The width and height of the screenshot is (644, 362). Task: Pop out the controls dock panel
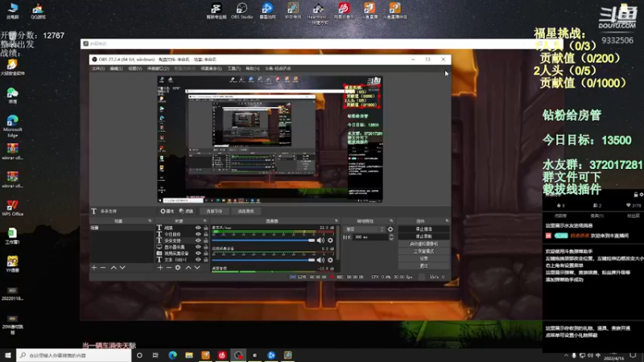pyautogui.click(x=447, y=220)
